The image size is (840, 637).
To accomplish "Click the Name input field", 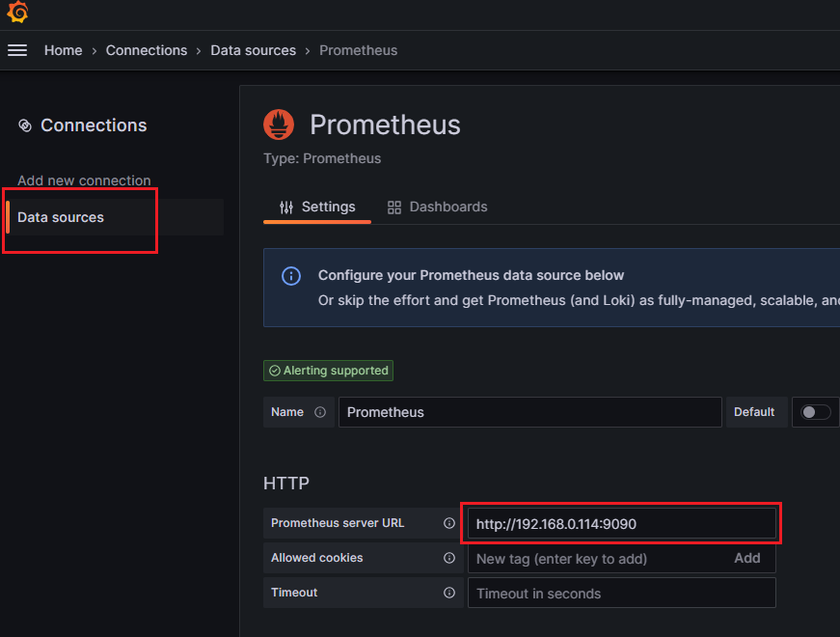I will pyautogui.click(x=529, y=412).
